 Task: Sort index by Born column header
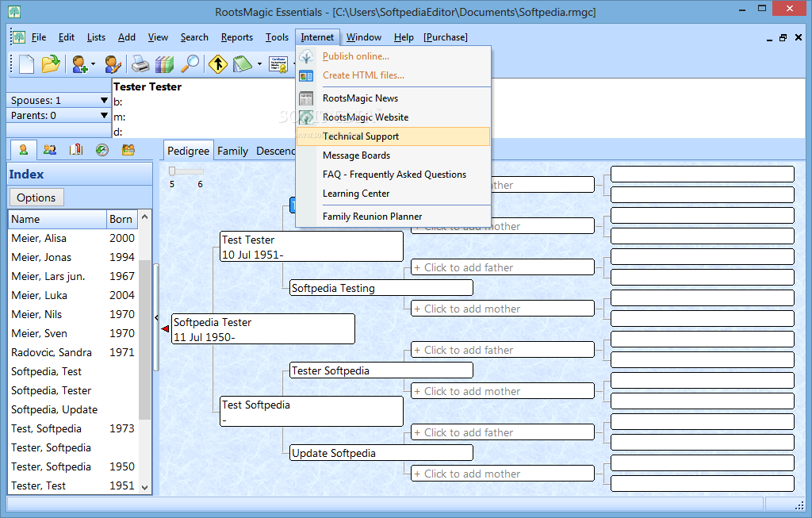tap(122, 219)
